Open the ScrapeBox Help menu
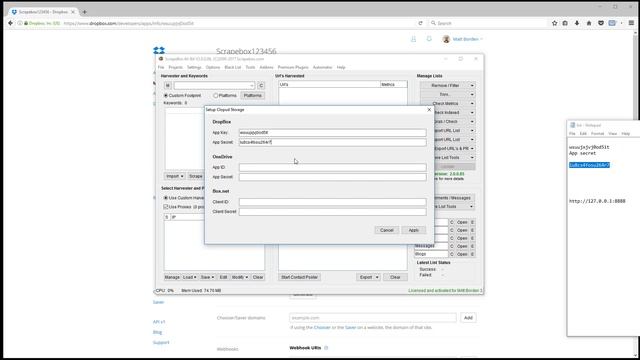Viewport: 640px width, 360px height. (x=341, y=67)
